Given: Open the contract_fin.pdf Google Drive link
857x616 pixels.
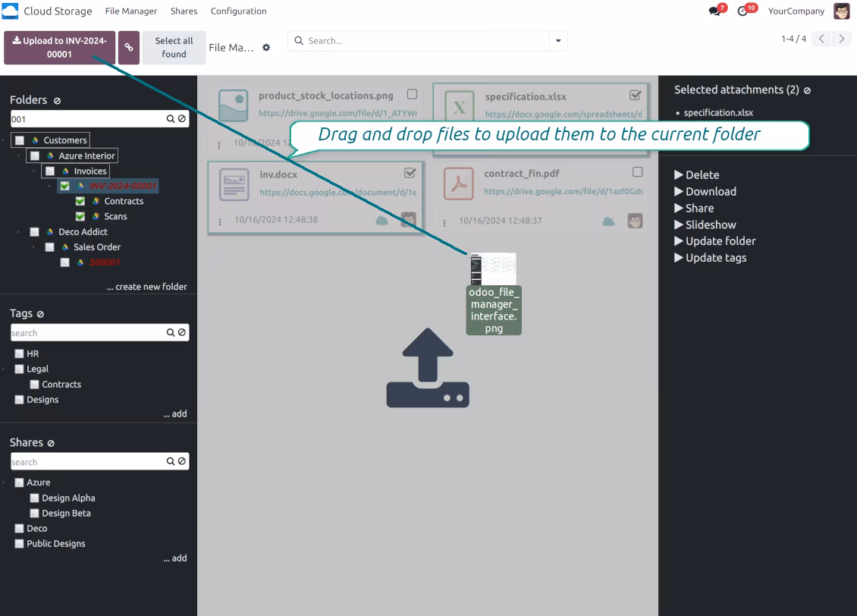Looking at the screenshot, I should click(563, 191).
